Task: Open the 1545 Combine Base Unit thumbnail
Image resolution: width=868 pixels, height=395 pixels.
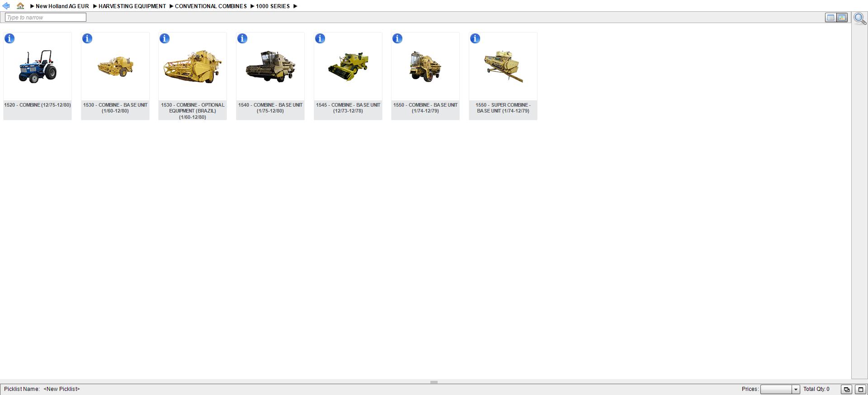Action: [x=348, y=66]
